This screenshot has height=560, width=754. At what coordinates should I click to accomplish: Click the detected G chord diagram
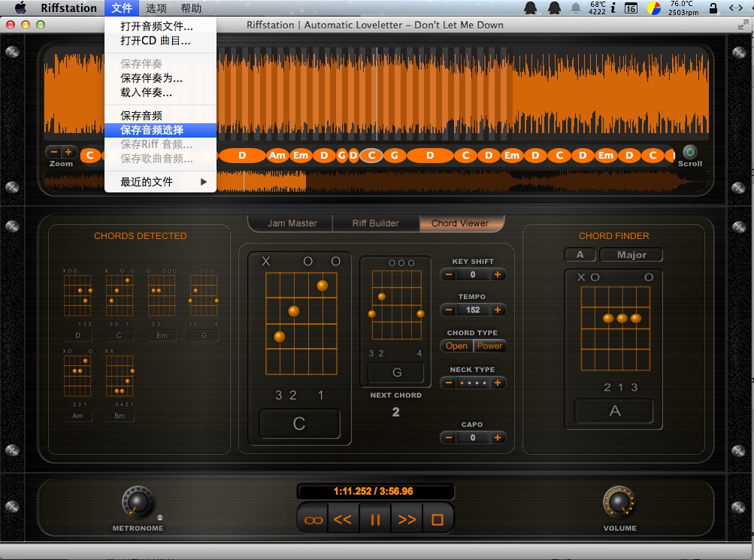(x=204, y=295)
